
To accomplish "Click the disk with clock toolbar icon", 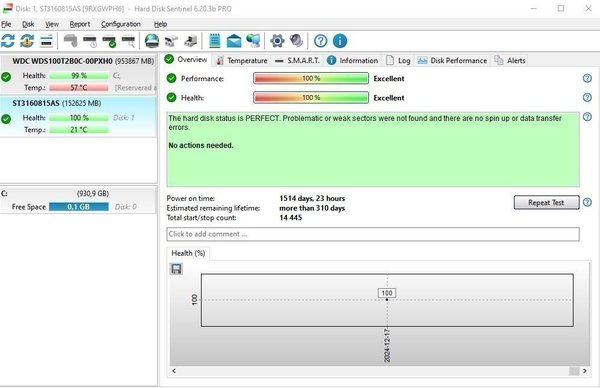I will (x=90, y=41).
